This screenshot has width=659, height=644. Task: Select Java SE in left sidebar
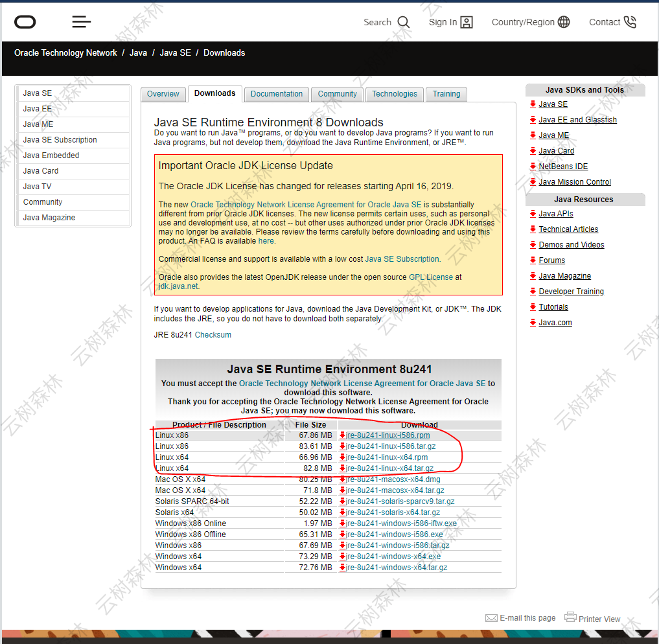73,93
